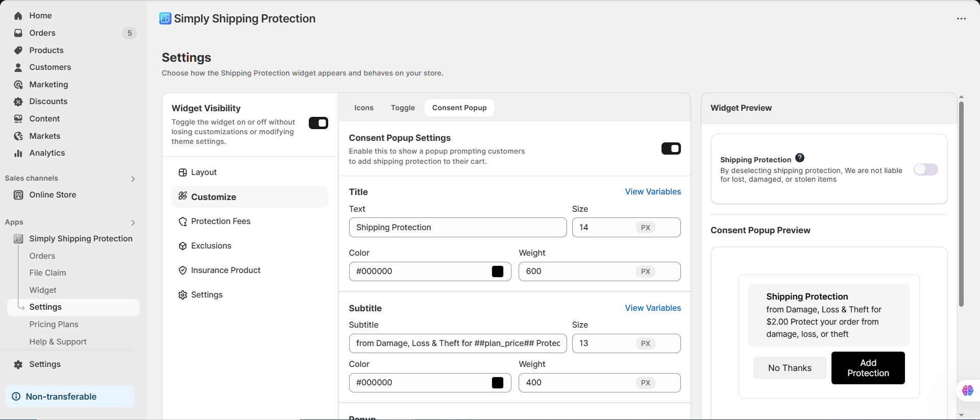
Task: Disable the Consent Popup Settings toggle
Action: coord(671,149)
